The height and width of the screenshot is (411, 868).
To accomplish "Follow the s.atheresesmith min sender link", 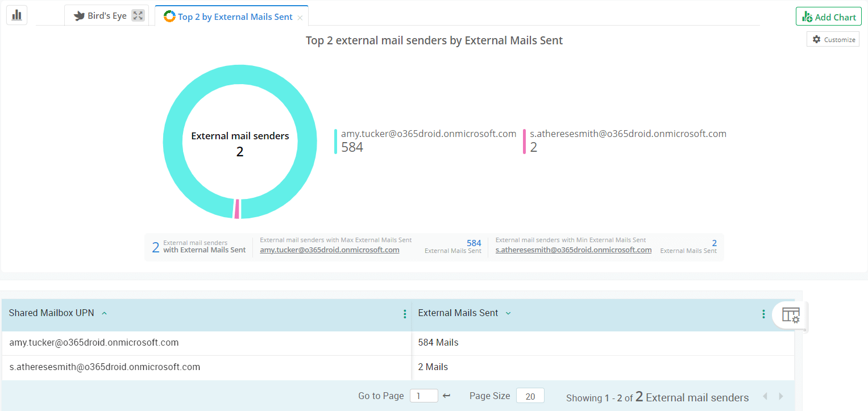I will [x=574, y=250].
